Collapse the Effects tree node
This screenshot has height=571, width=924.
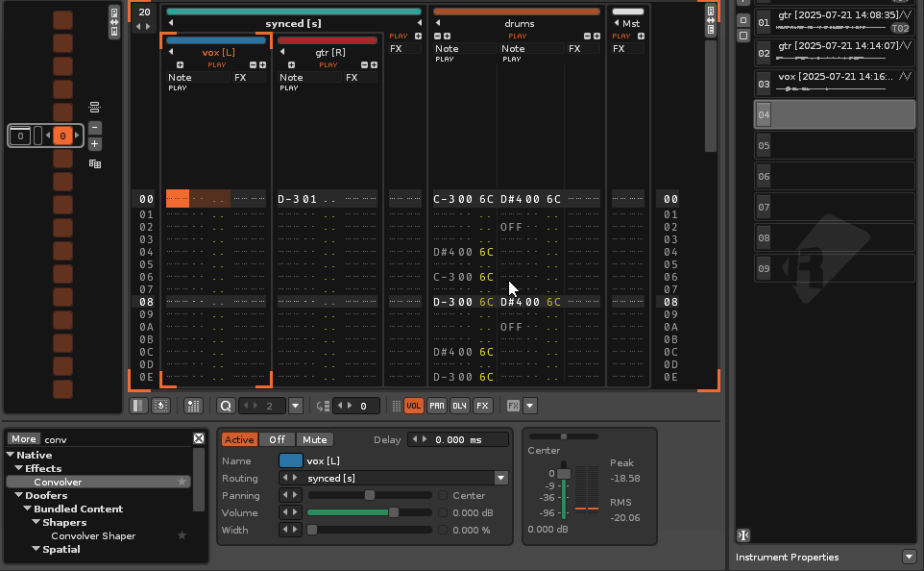(19, 468)
